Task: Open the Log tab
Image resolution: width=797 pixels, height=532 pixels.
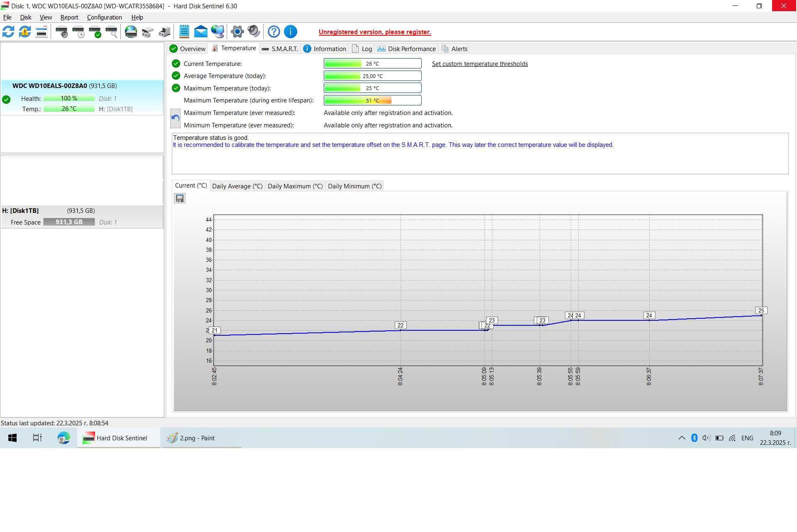Action: coord(362,49)
